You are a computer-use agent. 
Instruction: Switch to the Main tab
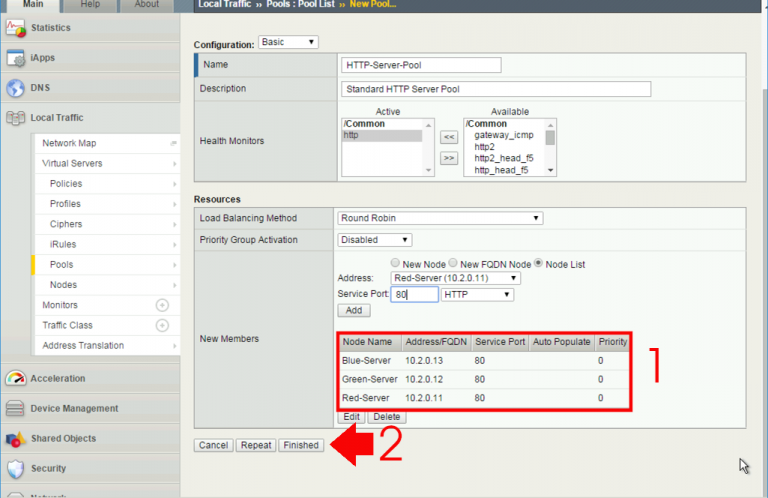33,5
